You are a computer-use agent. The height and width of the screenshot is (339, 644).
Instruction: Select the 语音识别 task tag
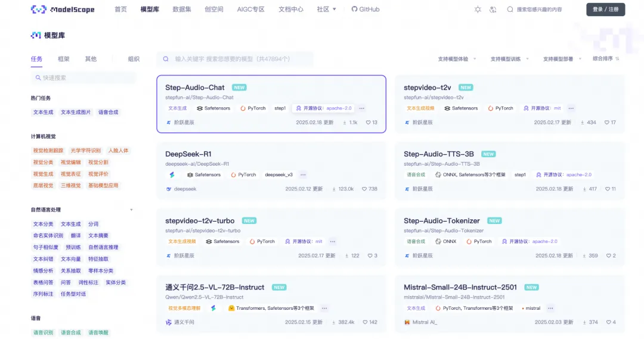(43, 332)
